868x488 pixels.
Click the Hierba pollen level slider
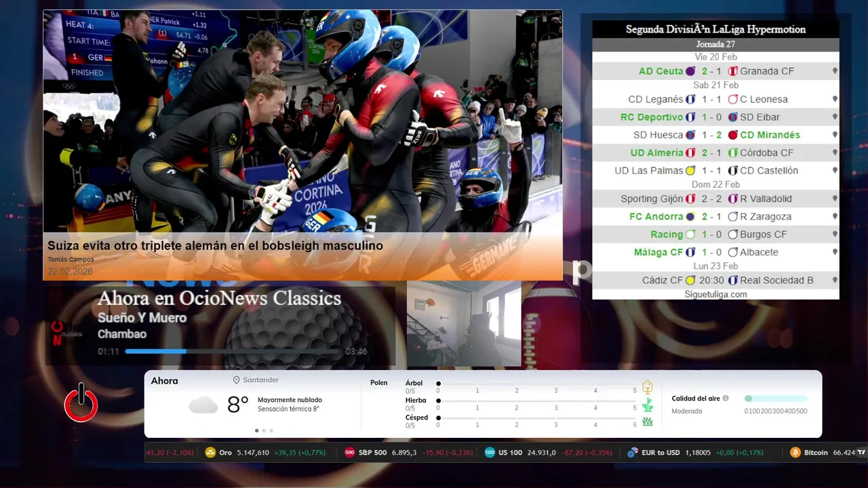pos(536,401)
